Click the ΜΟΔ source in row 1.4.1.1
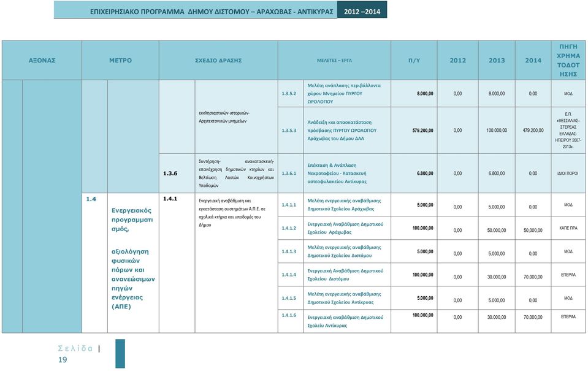Viewport: 588px width, 371px height. 568,205
